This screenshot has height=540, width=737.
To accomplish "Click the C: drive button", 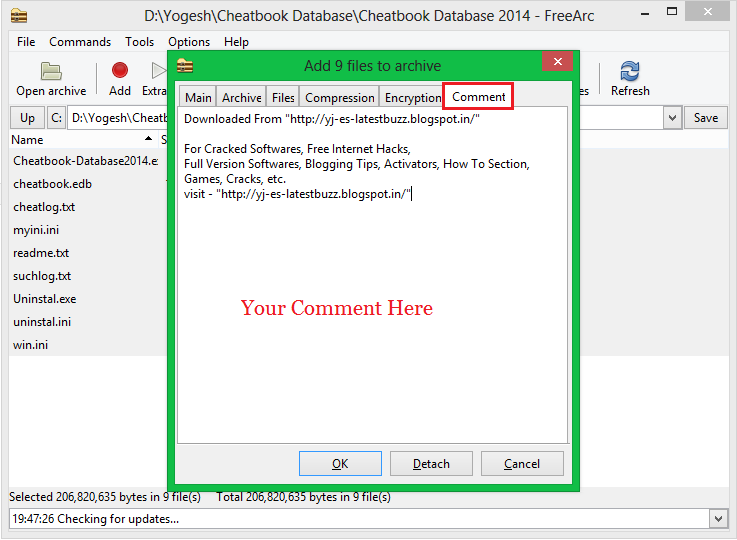I will click(x=56, y=117).
